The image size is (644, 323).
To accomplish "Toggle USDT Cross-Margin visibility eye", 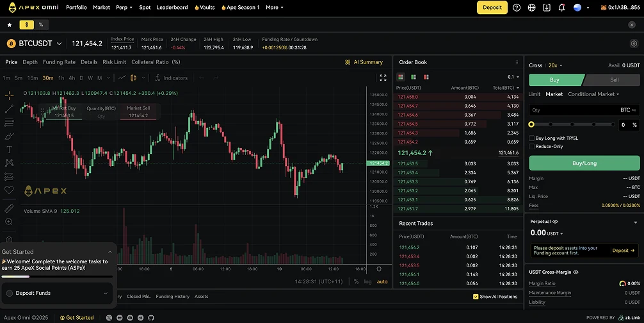I will click(x=576, y=272).
